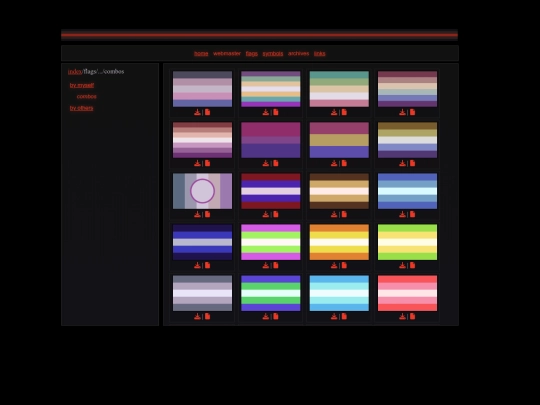Open file icon under dark magenta and purple flag

[x=276, y=163]
